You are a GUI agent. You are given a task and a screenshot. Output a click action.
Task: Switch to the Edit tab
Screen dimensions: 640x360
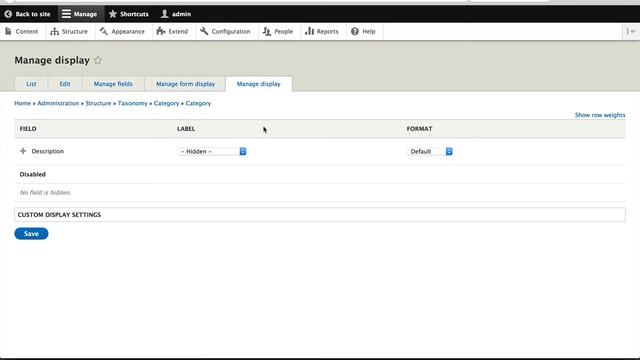pos(65,84)
